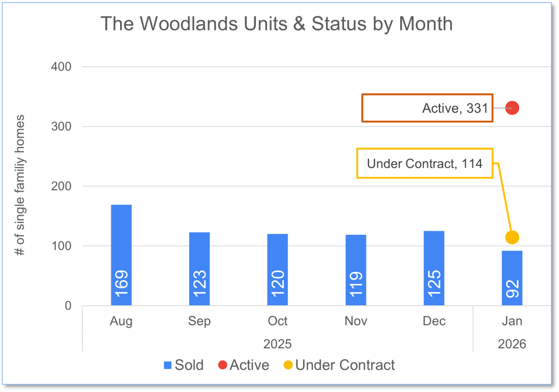Select the 400 value axis label
This screenshot has width=559, height=392.
(x=61, y=67)
